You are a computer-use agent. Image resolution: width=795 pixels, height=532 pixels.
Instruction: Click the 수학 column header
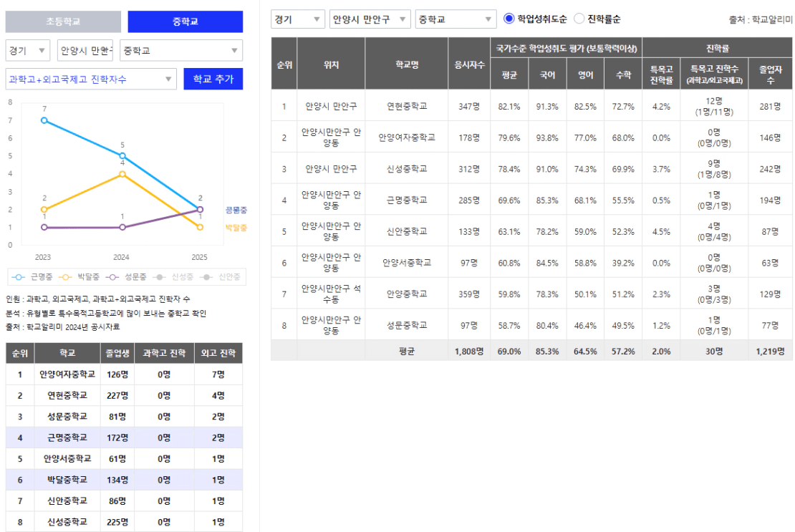pyautogui.click(x=623, y=74)
